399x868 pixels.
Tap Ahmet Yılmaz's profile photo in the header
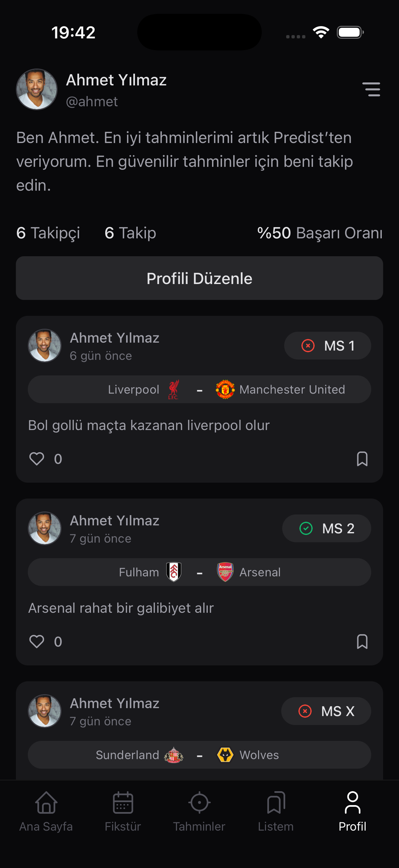pos(37,89)
